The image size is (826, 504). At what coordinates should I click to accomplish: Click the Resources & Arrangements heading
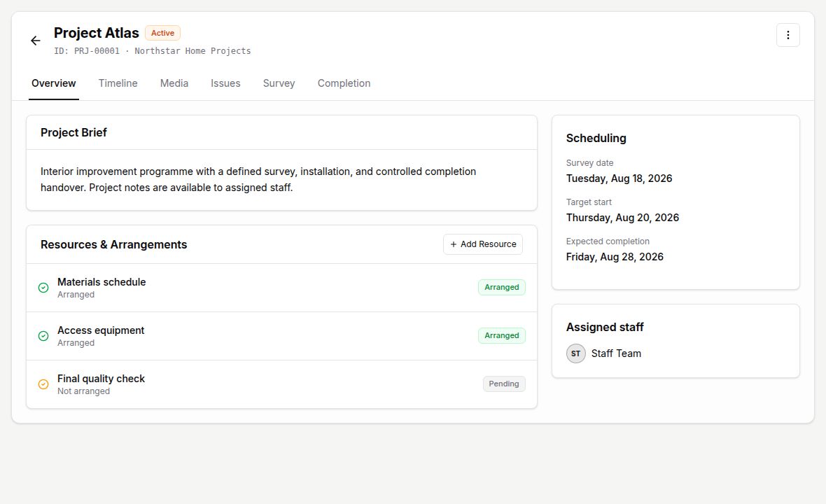(114, 244)
